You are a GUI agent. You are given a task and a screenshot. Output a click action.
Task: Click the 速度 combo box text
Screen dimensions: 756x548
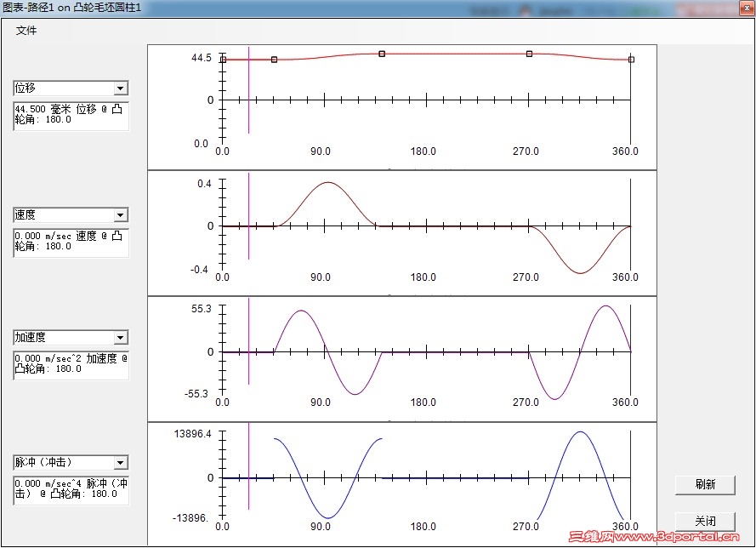tap(25, 214)
